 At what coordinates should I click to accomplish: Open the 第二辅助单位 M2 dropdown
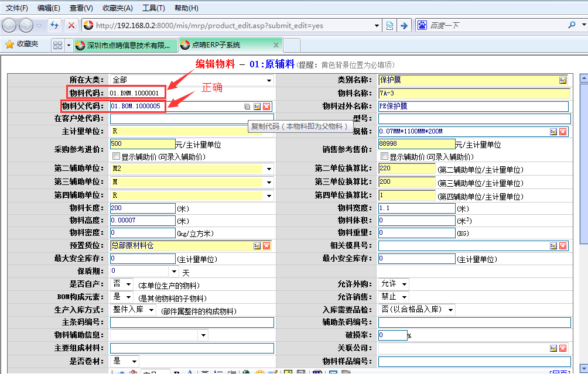[x=269, y=169]
